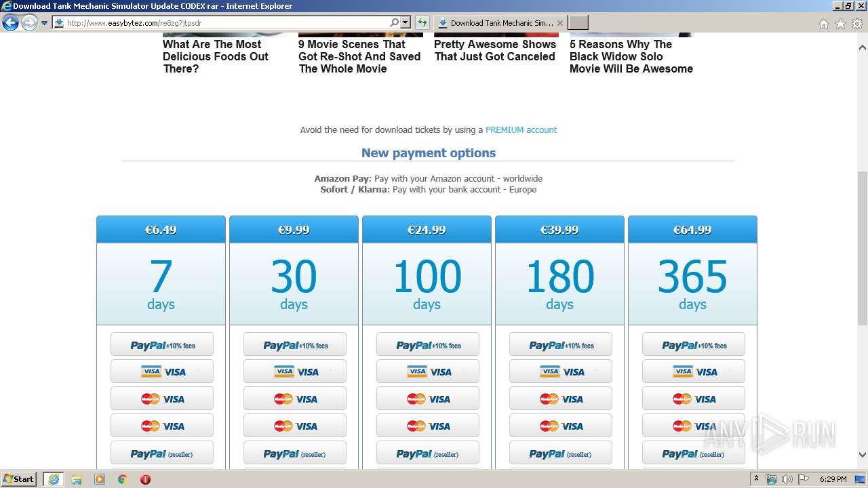Select the €6.49 plan header

point(161,230)
